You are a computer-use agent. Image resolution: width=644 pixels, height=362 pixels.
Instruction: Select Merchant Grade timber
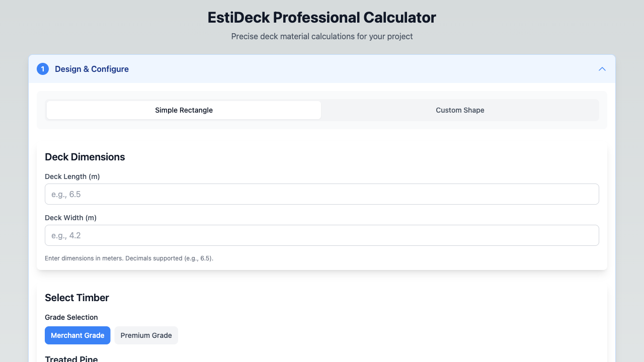click(77, 335)
